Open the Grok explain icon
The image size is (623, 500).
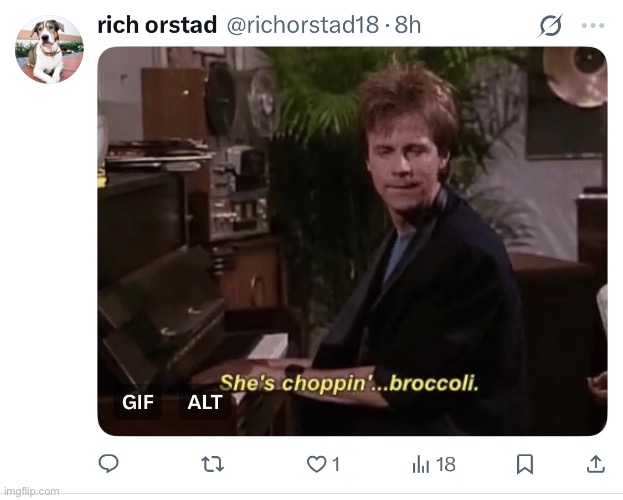coord(551,25)
